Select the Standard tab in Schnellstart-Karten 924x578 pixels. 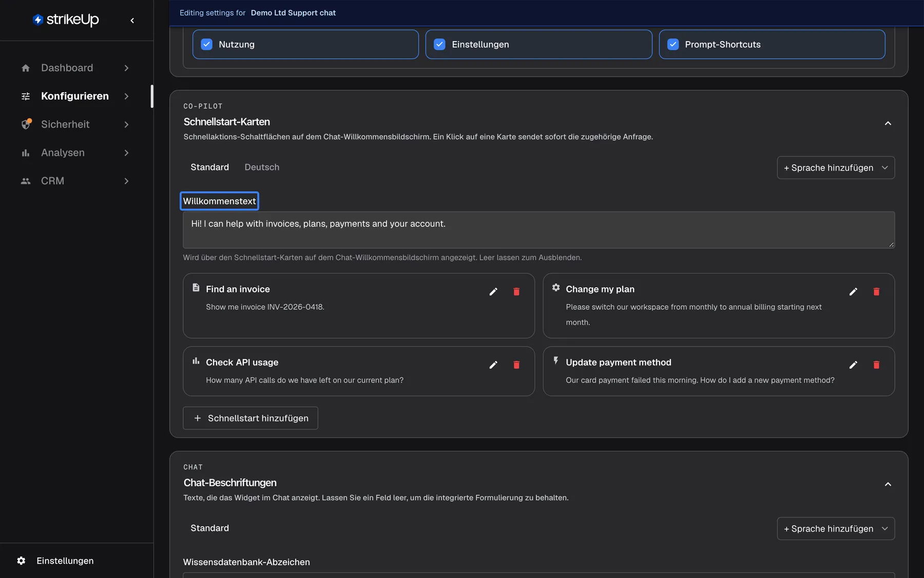(x=210, y=167)
